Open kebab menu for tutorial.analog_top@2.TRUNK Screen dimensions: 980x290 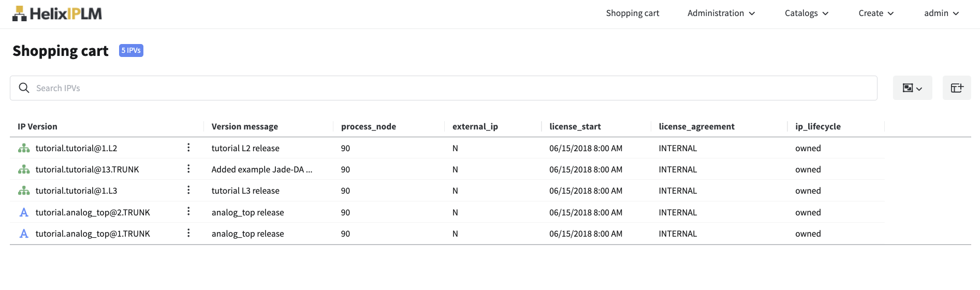(x=188, y=212)
